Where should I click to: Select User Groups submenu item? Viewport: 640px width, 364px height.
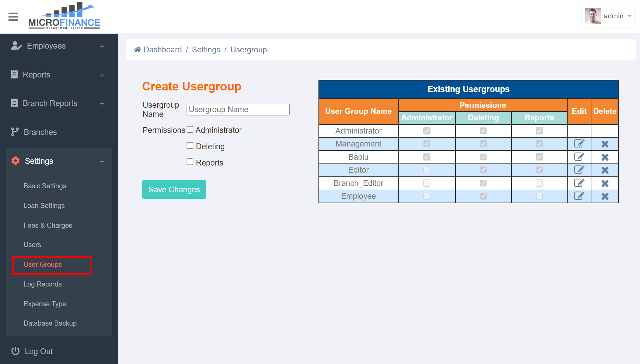(x=43, y=264)
